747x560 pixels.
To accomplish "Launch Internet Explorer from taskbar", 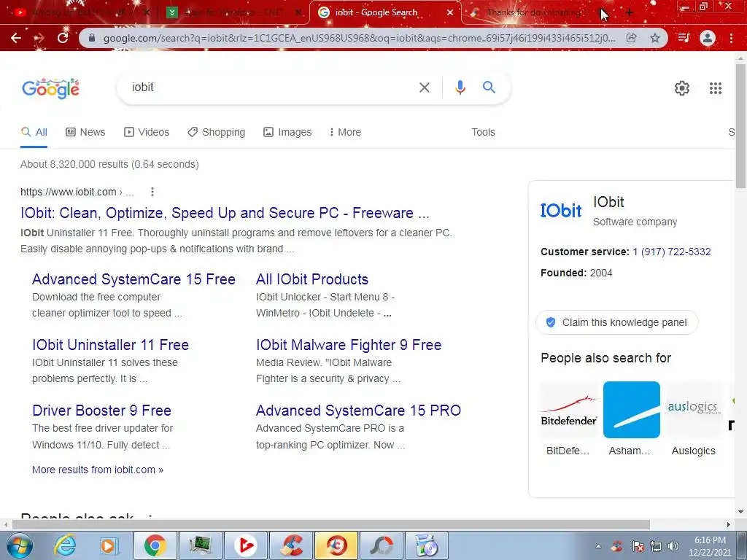I will 65,545.
